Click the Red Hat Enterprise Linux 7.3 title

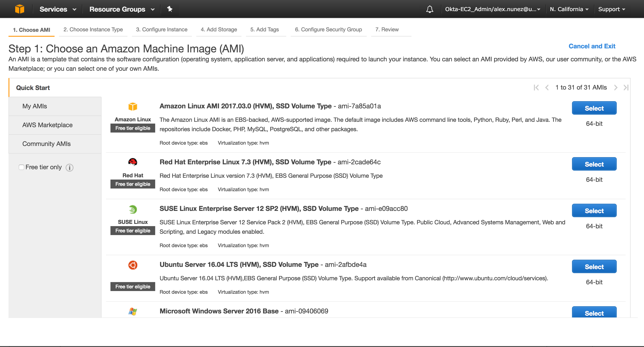click(245, 162)
